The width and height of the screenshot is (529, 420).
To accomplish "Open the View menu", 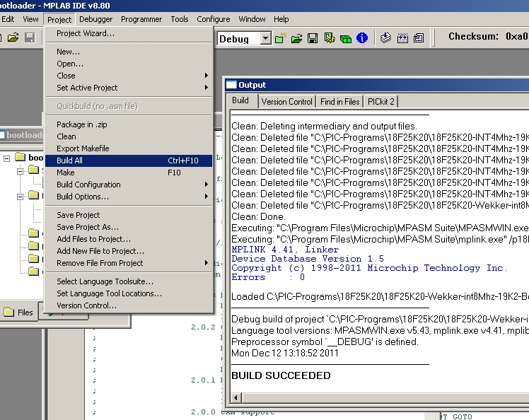I will coord(30,19).
